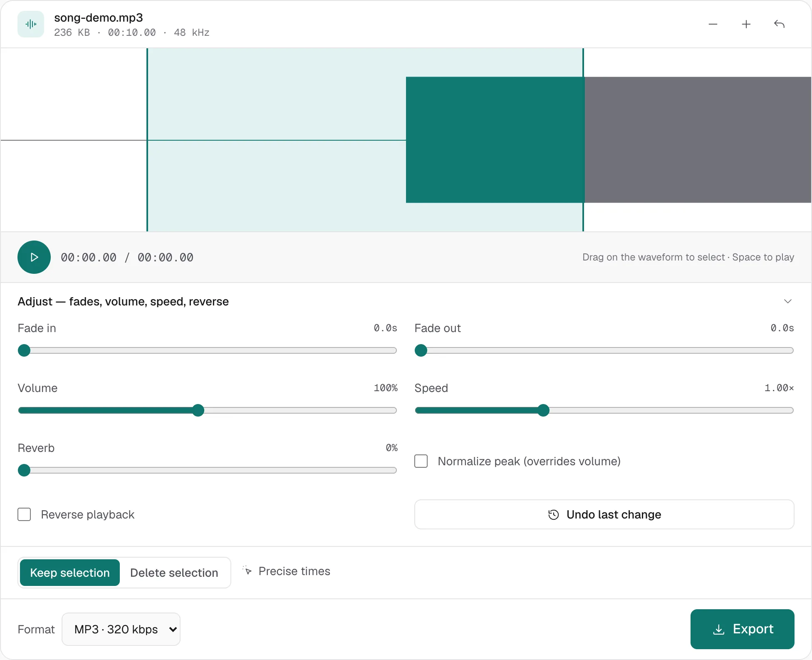
Task: Click the song-demo.mp3 file name
Action: pyautogui.click(x=99, y=17)
